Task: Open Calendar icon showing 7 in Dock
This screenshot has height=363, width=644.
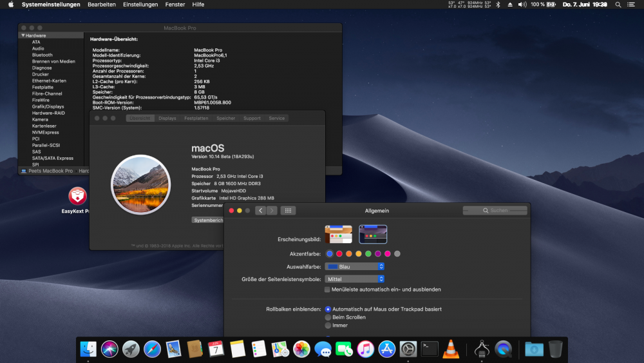Action: (216, 349)
